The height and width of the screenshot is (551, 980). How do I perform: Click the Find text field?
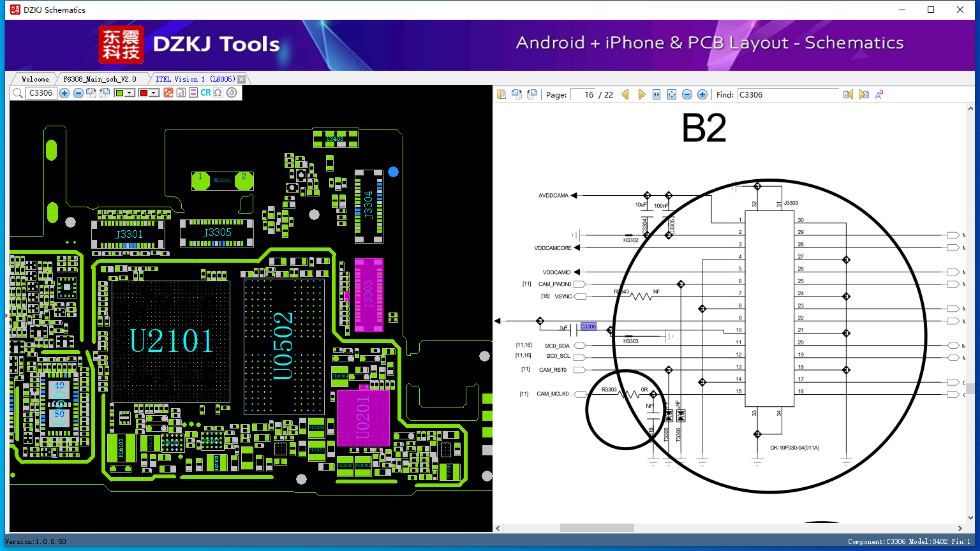(788, 94)
